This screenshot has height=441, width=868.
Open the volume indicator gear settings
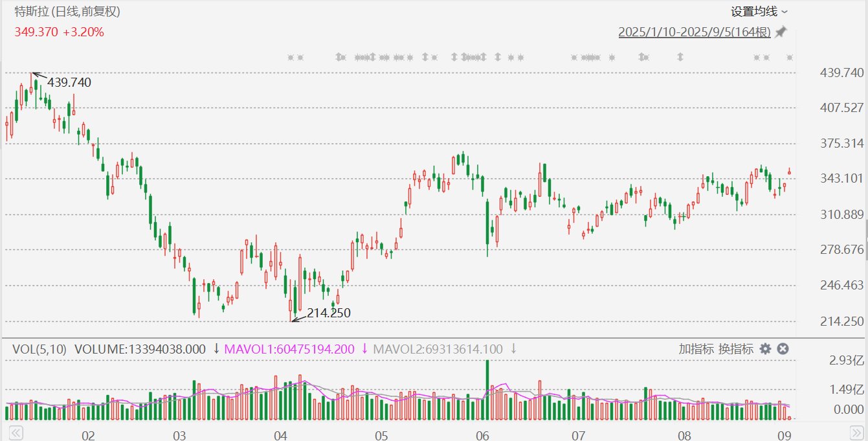pyautogui.click(x=765, y=349)
